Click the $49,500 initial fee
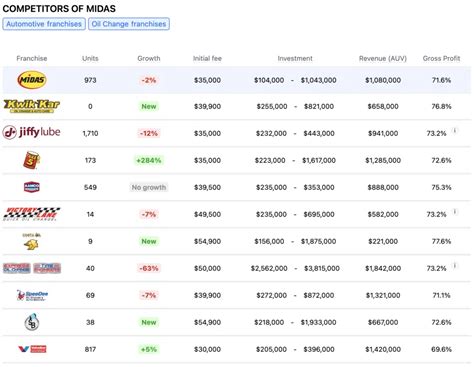 coord(207,214)
